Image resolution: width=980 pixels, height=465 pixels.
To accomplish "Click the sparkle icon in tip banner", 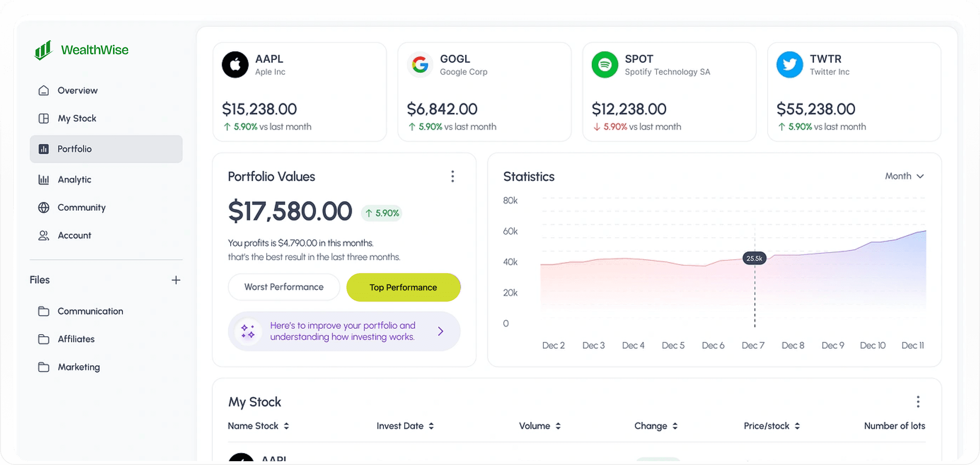I will [x=248, y=331].
